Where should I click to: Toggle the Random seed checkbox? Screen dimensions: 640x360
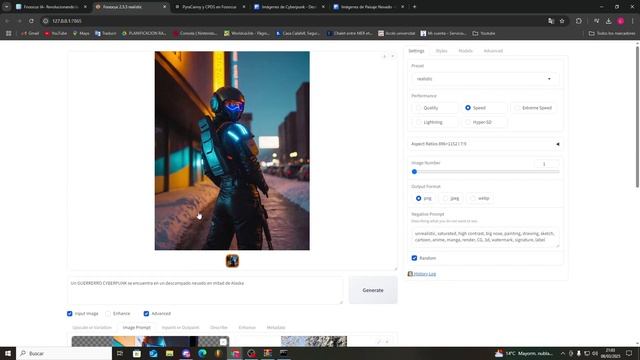(x=414, y=258)
